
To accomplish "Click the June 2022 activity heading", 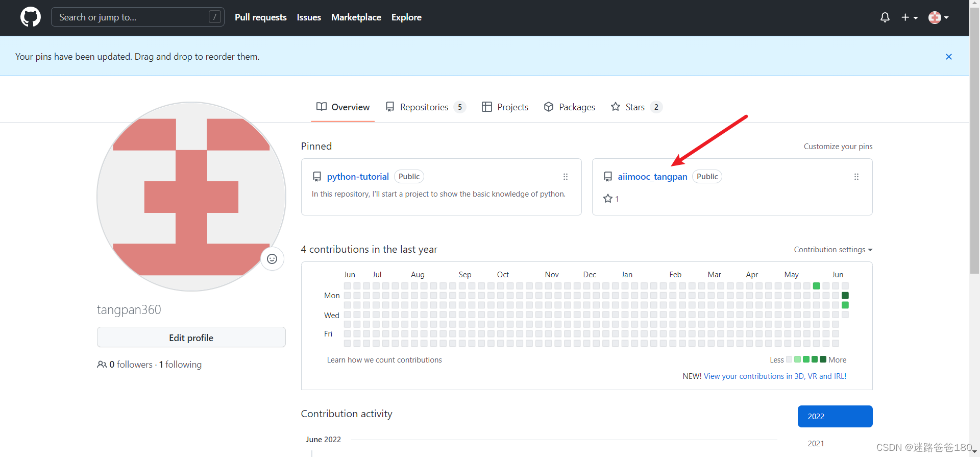I will 323,440.
